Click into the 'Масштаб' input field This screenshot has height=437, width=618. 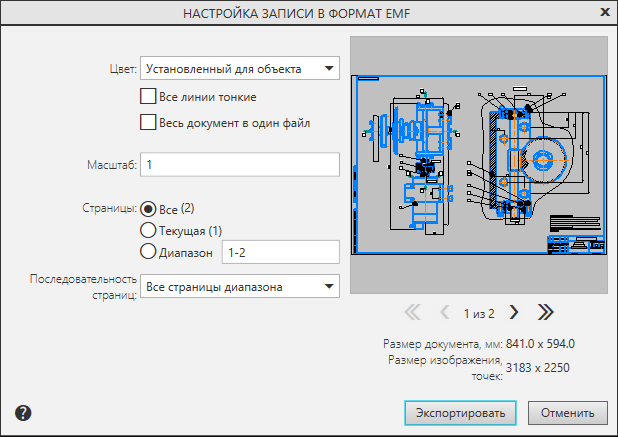[240, 163]
